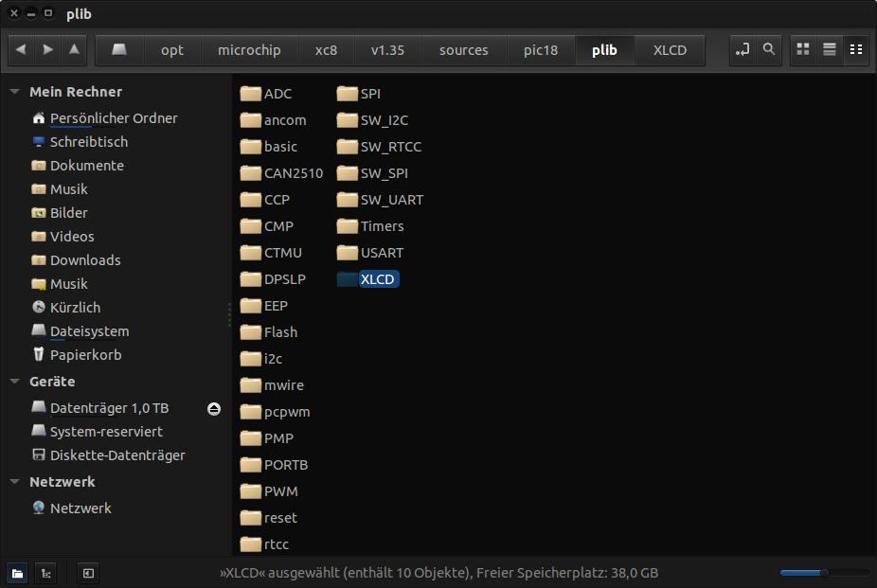Viewport: 877px width, 588px height.
Task: Go forward with the right arrow button
Action: [47, 50]
